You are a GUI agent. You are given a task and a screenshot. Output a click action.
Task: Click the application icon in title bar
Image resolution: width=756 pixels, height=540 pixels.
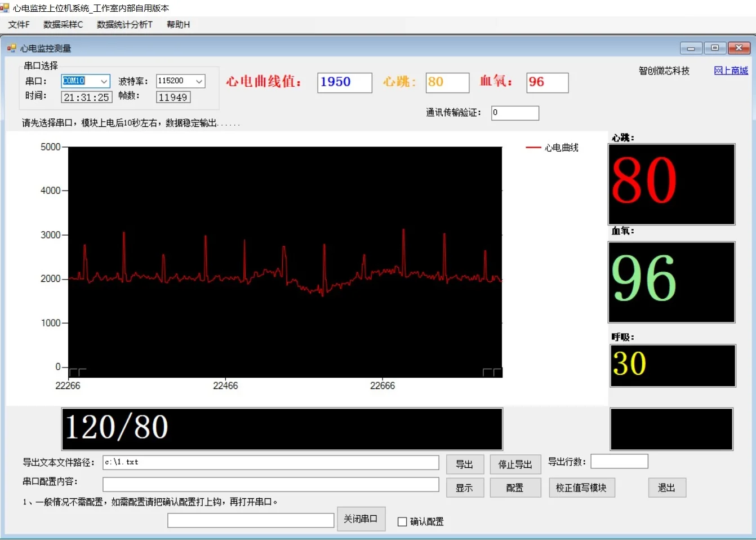pyautogui.click(x=5, y=7)
